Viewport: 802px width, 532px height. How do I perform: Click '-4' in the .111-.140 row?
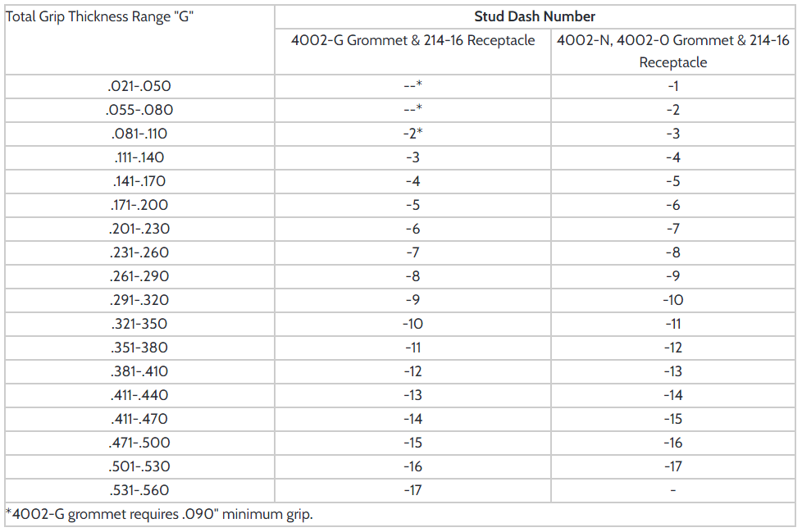(x=672, y=157)
